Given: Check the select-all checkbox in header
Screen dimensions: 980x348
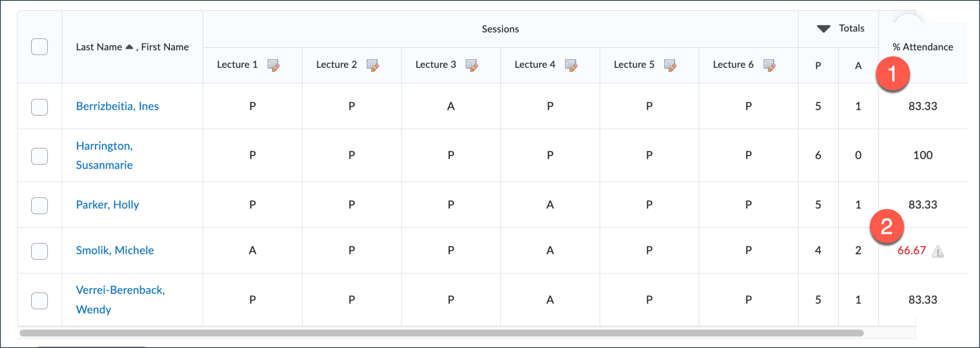Looking at the screenshot, I should click(39, 46).
